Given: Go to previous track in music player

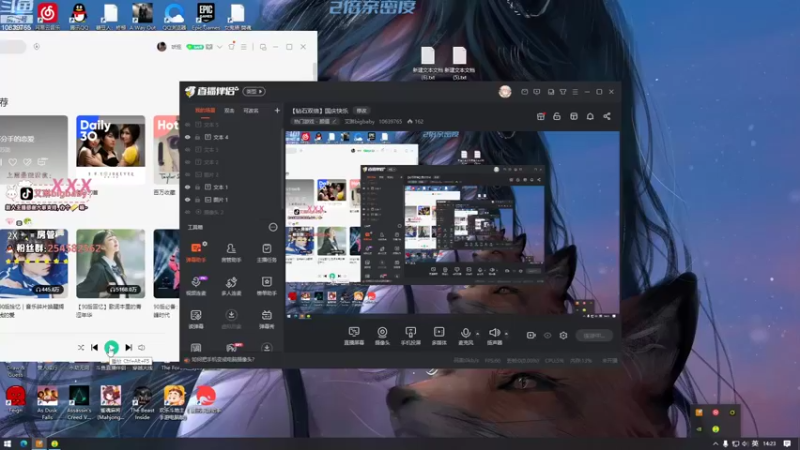Looking at the screenshot, I should point(94,347).
